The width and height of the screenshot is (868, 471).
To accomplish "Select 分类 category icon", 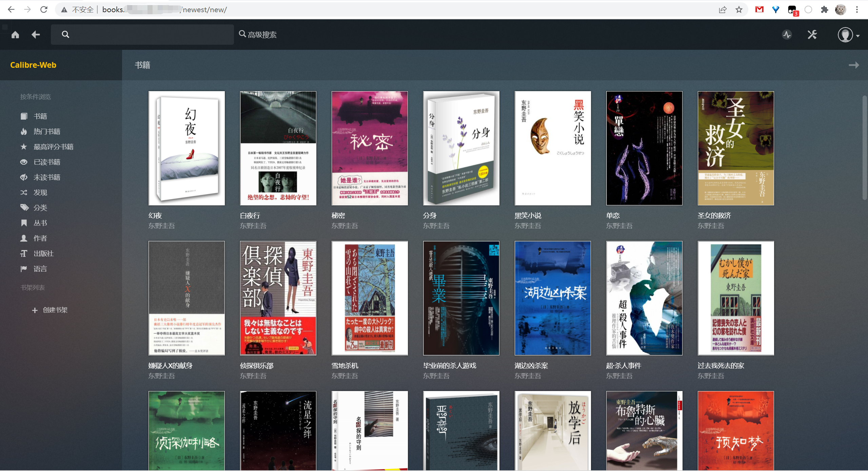I will [x=24, y=207].
